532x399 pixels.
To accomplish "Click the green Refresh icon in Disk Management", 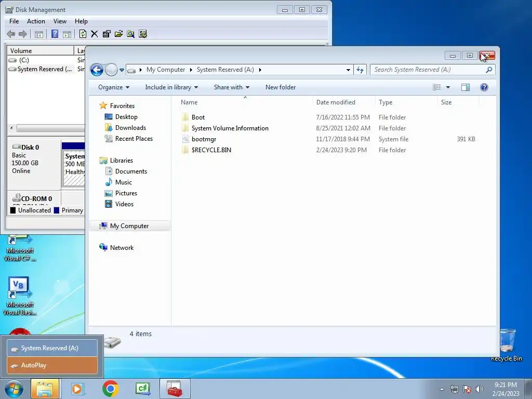I will pos(83,34).
